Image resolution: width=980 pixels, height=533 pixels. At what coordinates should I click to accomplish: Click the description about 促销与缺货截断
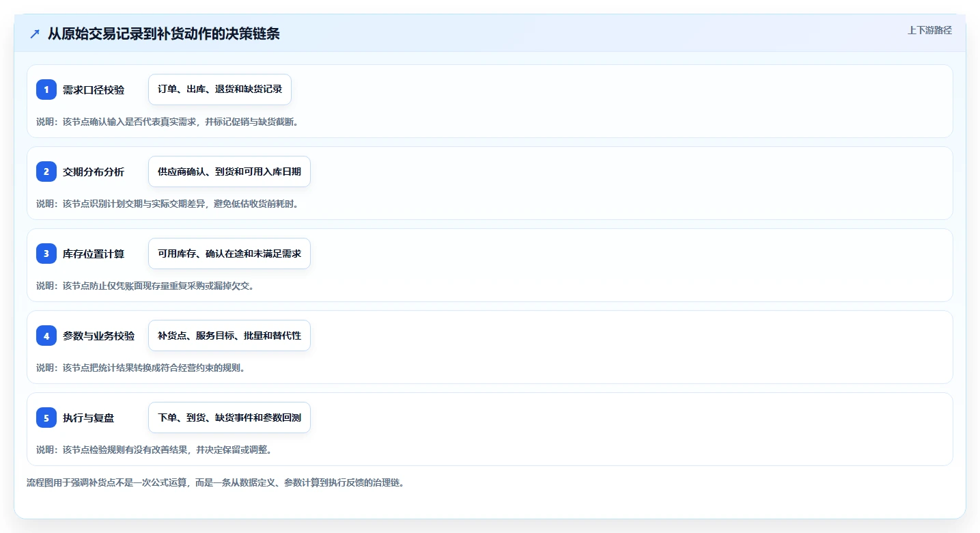[167, 122]
